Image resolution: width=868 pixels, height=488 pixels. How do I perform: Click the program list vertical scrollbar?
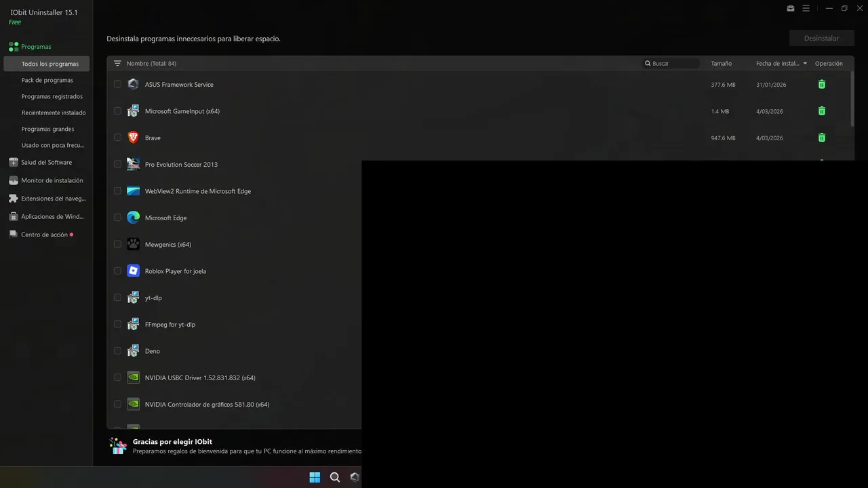852,99
